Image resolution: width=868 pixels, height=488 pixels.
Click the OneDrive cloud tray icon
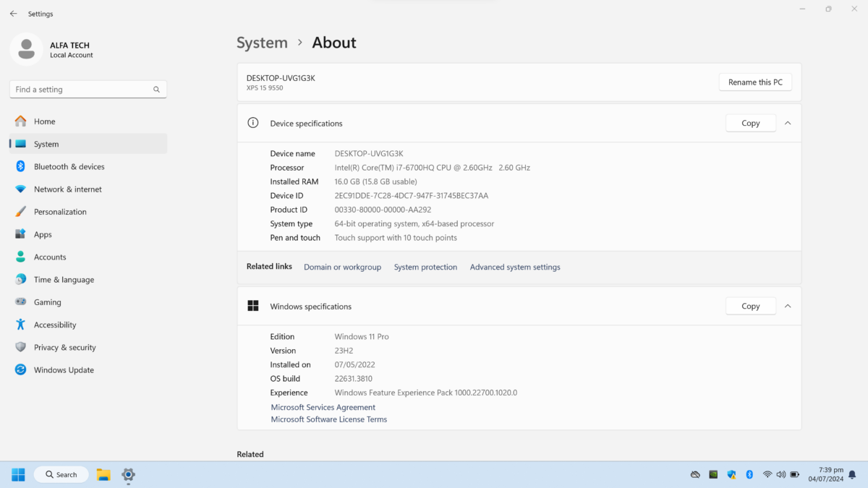coord(695,475)
